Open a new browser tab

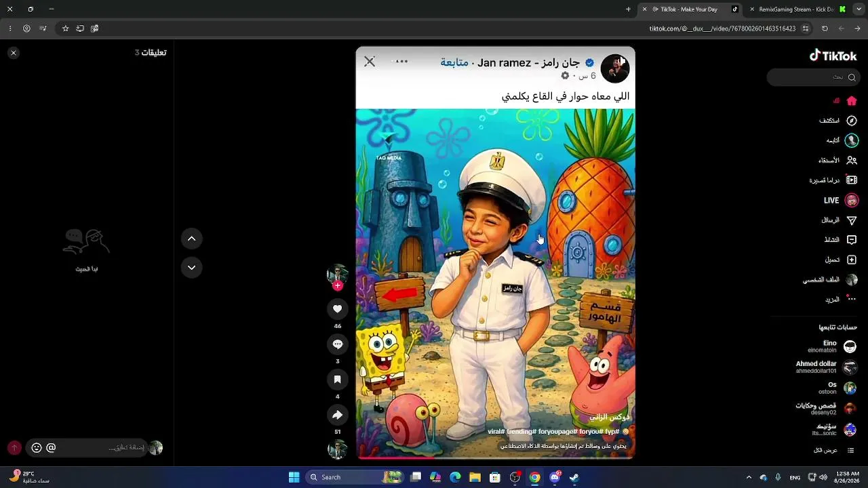coord(628,9)
